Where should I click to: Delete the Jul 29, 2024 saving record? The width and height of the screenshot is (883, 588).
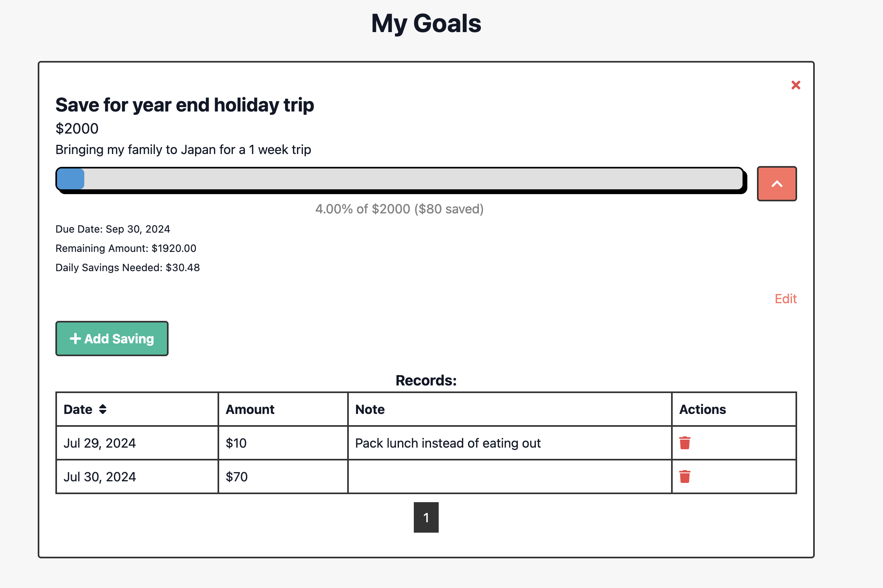click(x=685, y=443)
